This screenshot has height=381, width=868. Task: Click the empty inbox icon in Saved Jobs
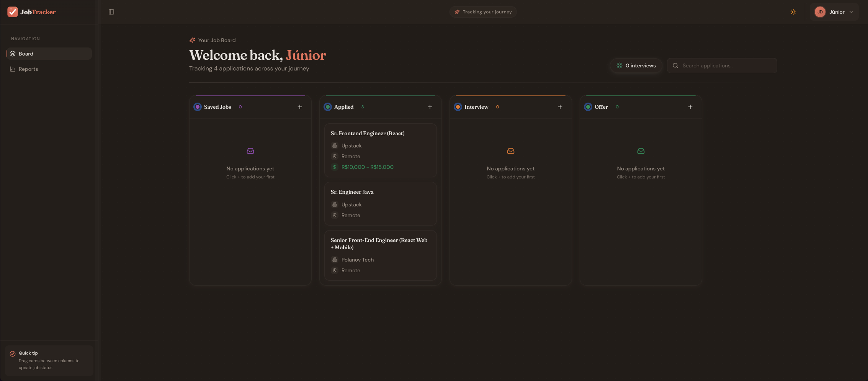tap(250, 150)
